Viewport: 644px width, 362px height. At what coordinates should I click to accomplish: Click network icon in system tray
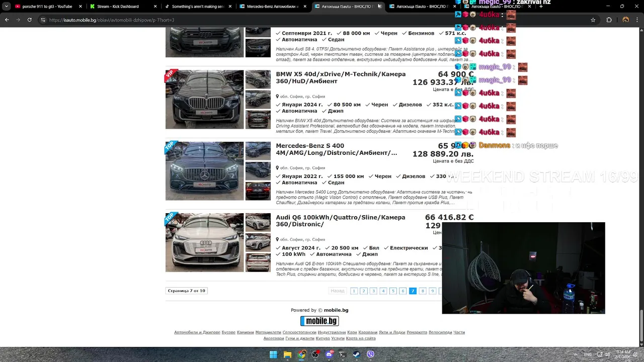(600, 354)
